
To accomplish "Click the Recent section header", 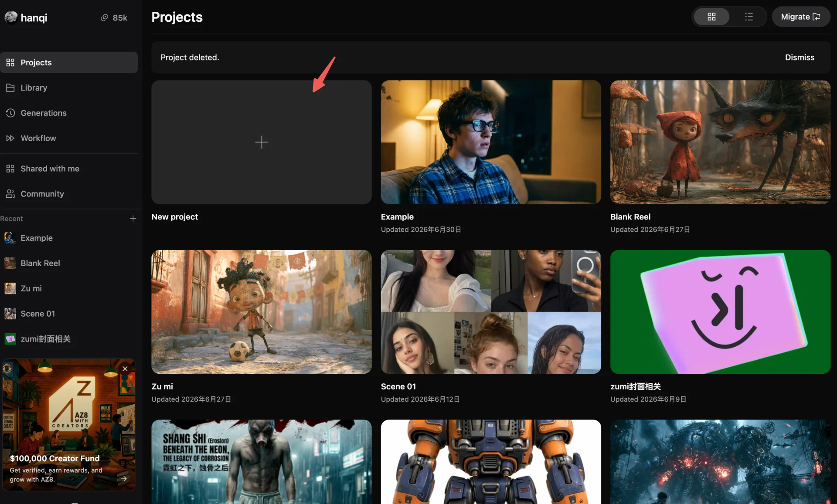I will click(12, 219).
